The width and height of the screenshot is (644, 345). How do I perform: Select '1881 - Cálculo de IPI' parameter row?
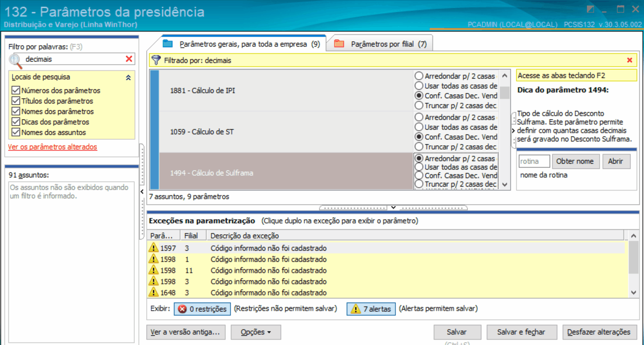[x=286, y=90]
